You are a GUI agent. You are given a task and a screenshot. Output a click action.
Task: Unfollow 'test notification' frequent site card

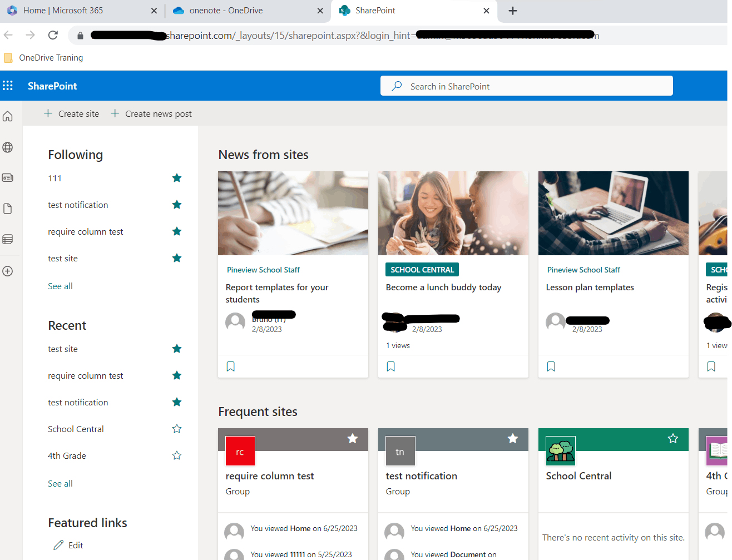[x=513, y=439]
